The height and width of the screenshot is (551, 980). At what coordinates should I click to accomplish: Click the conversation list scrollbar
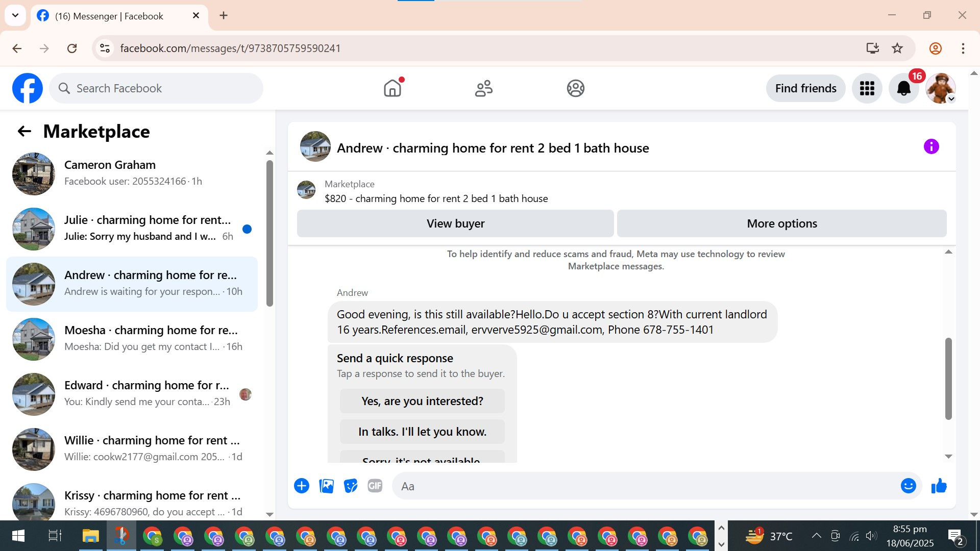pyautogui.click(x=269, y=234)
